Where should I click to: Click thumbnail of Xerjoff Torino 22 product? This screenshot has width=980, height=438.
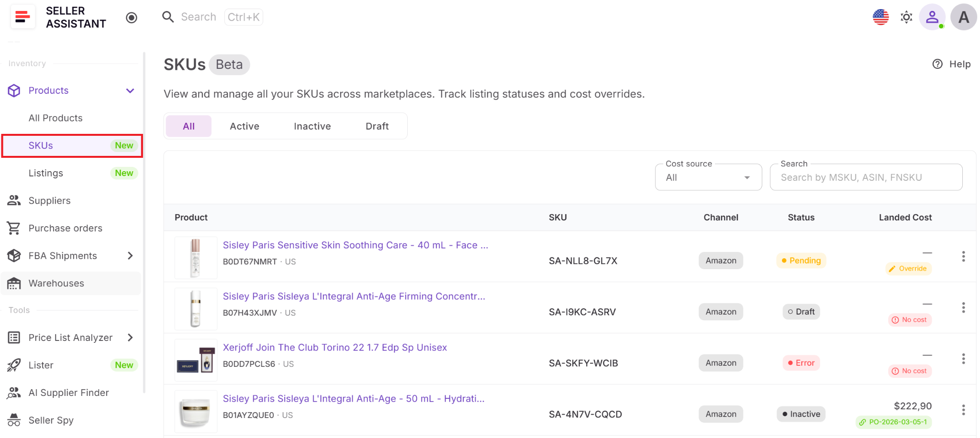[x=196, y=360]
